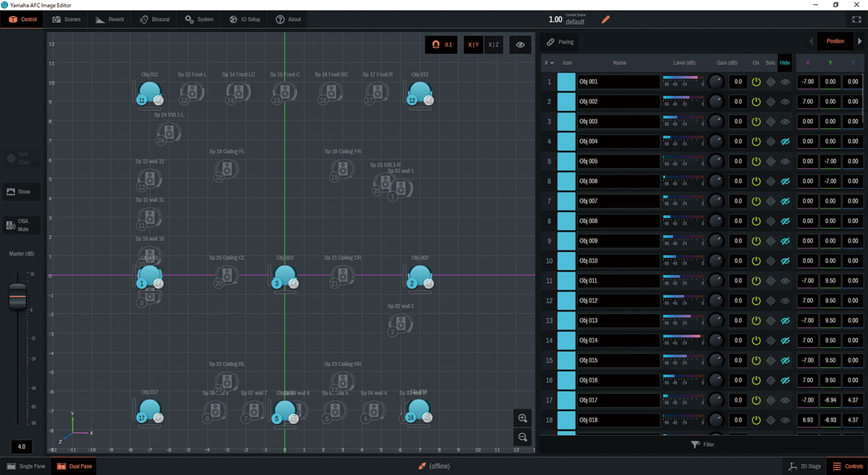Click the Show image button
868x475 pixels.
click(x=20, y=192)
